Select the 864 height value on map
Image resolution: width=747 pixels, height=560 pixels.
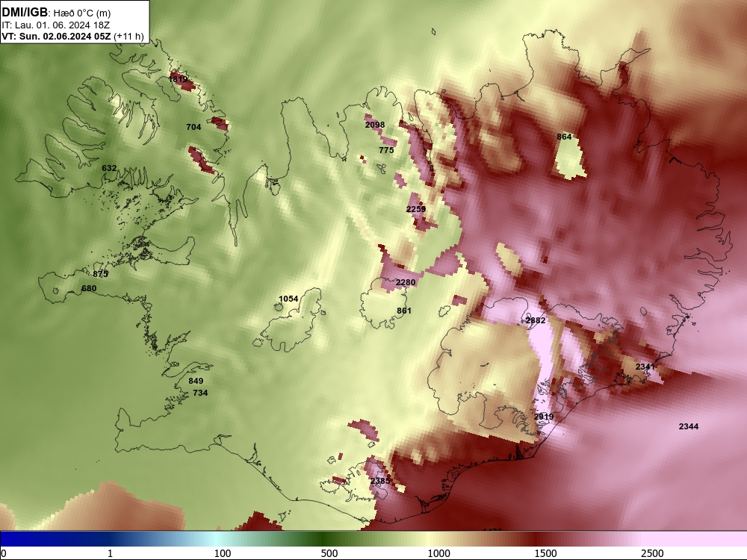[564, 137]
